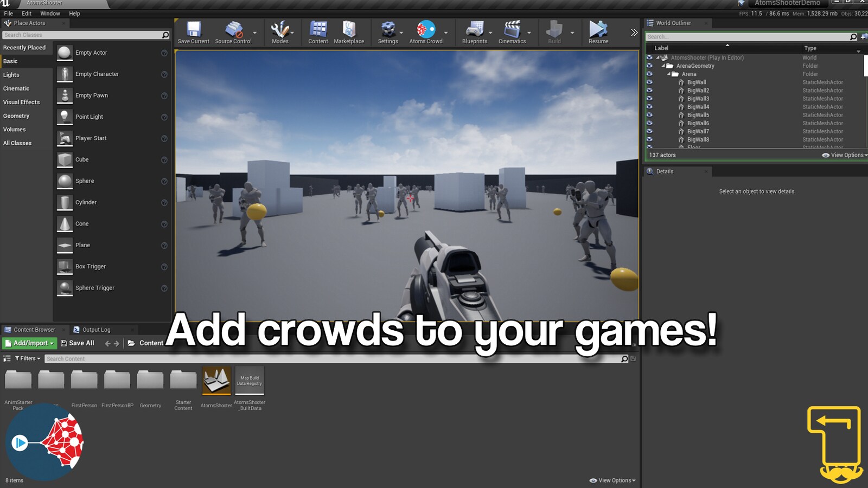Click Save Current in the toolbar

coord(194,30)
